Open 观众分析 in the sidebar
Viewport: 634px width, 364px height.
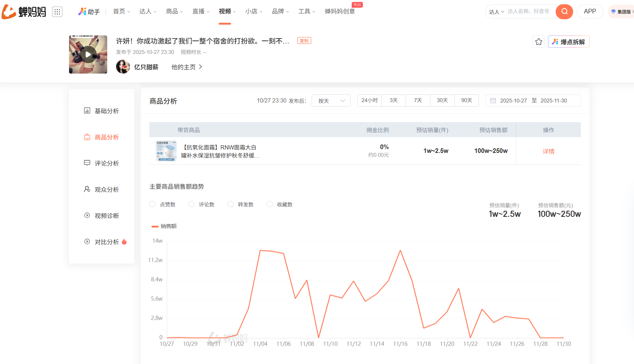[106, 190]
